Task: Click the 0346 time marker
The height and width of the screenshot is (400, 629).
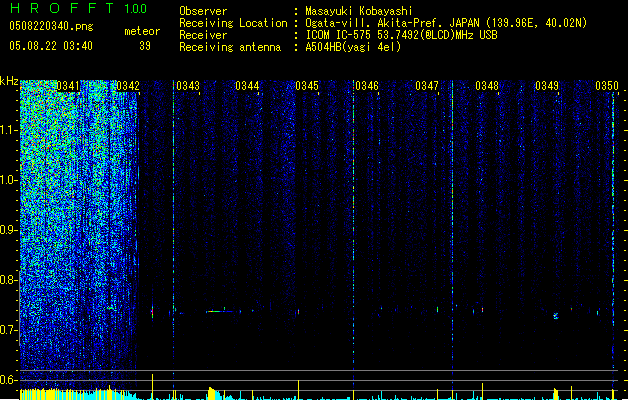Action: (367, 86)
